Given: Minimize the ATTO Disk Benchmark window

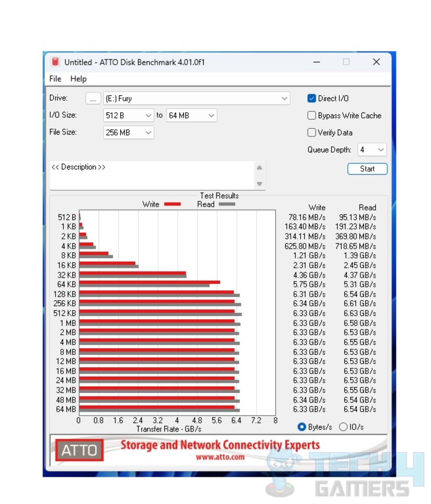Looking at the screenshot, I should [317, 62].
